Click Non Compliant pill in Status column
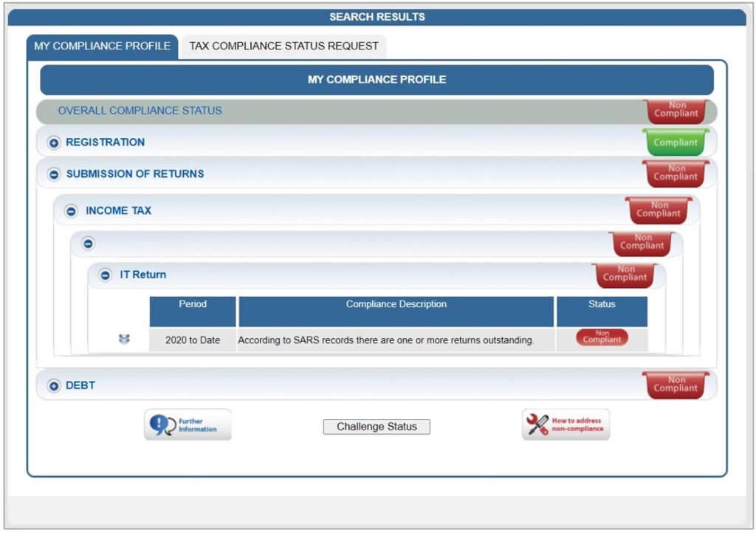Image resolution: width=756 pixels, height=533 pixels. point(602,337)
